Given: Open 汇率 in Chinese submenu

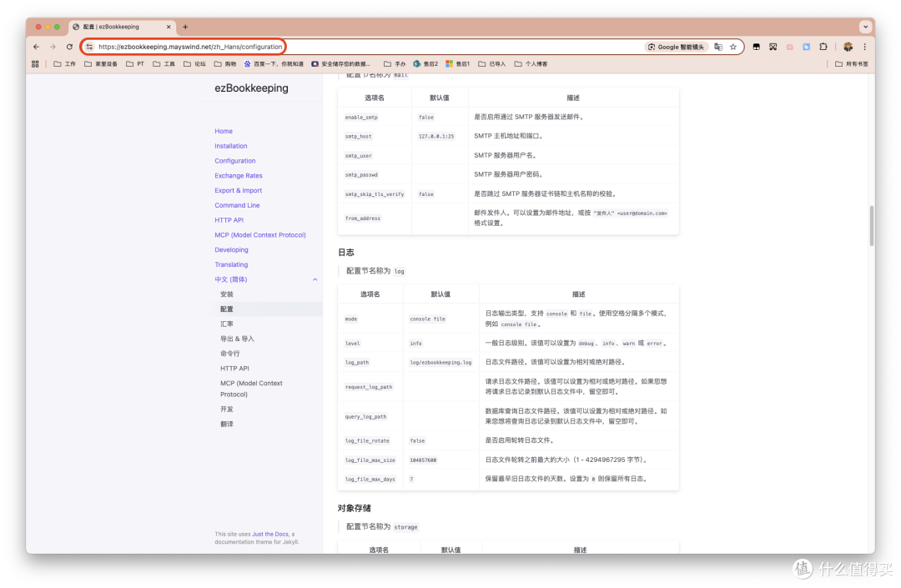Looking at the screenshot, I should pos(227,324).
